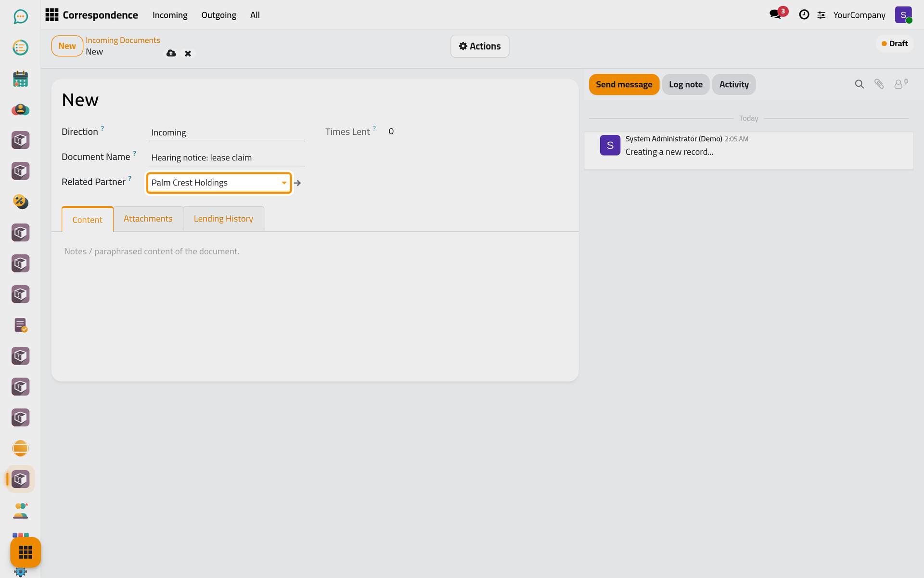Open the Calendar app in sidebar
This screenshot has width=924, height=578.
[20, 79]
